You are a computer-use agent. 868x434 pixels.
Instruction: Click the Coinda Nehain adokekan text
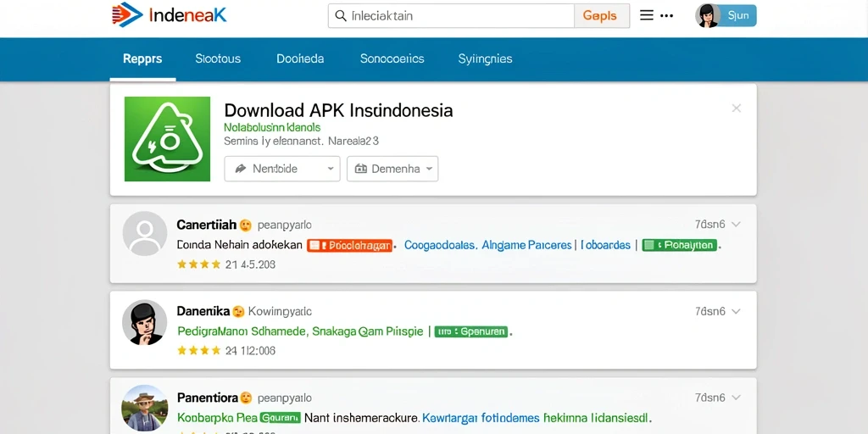(x=240, y=245)
